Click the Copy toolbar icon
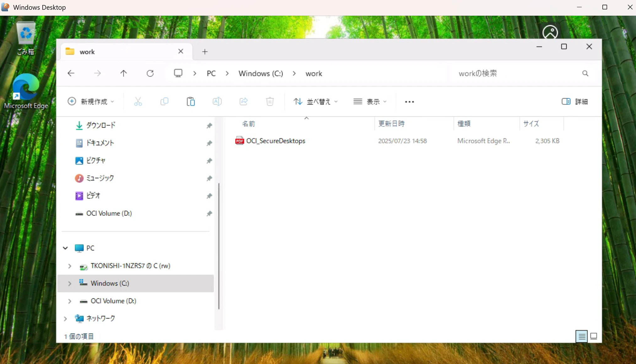636x364 pixels. tap(164, 102)
